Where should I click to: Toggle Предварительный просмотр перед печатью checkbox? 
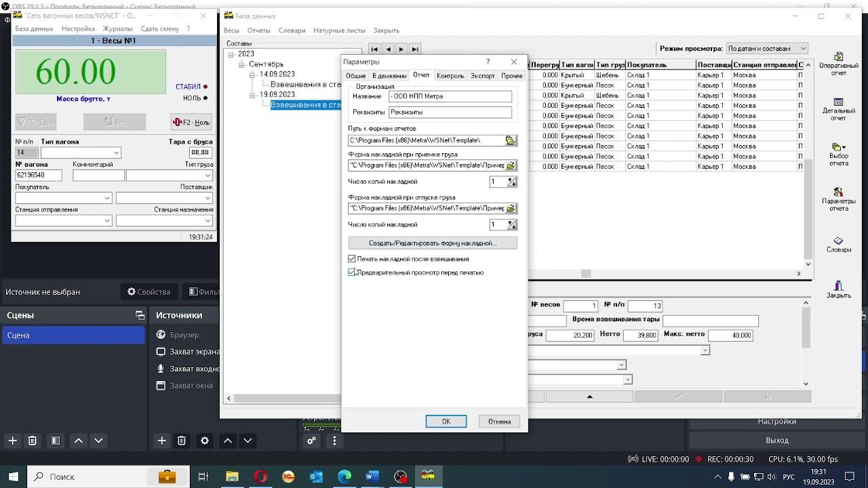tap(352, 272)
